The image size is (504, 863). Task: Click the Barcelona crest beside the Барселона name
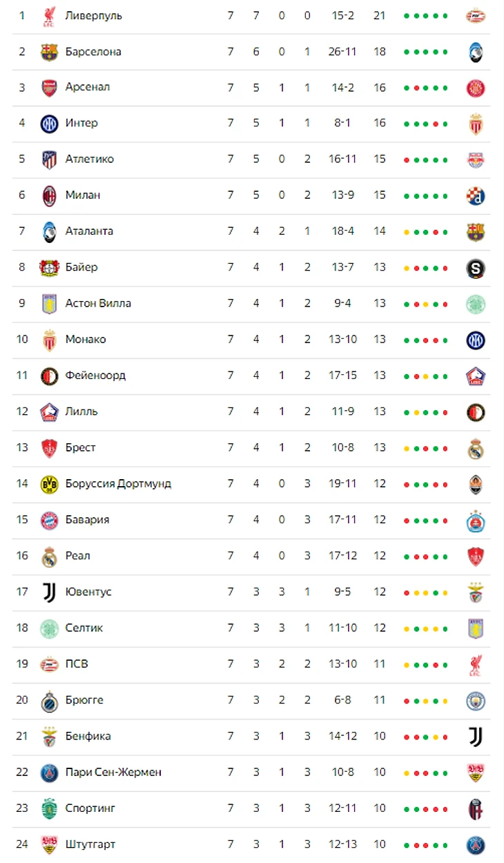click(49, 51)
